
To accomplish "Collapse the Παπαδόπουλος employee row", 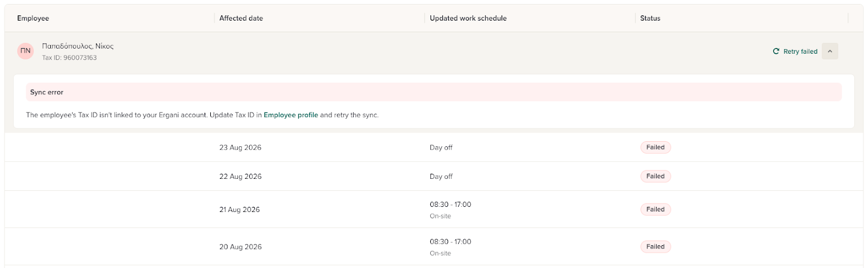I will click(x=830, y=51).
